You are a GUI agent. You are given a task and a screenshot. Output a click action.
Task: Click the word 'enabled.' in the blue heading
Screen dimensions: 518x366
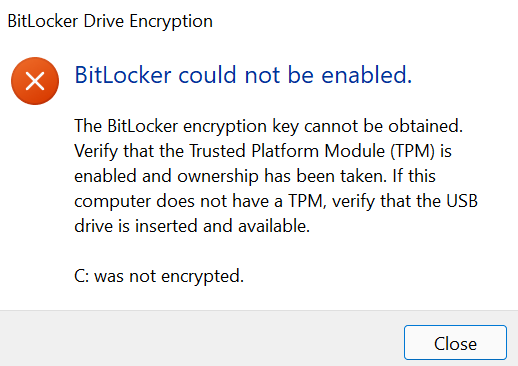[367, 75]
